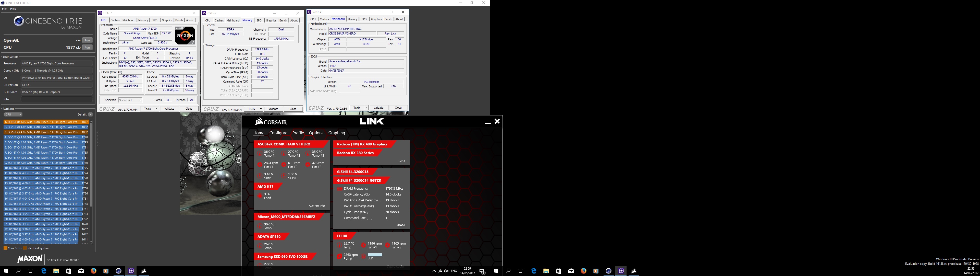Click the Fan #2 613 rpm fan icon
Screen dimensions: 980x276
point(284,165)
